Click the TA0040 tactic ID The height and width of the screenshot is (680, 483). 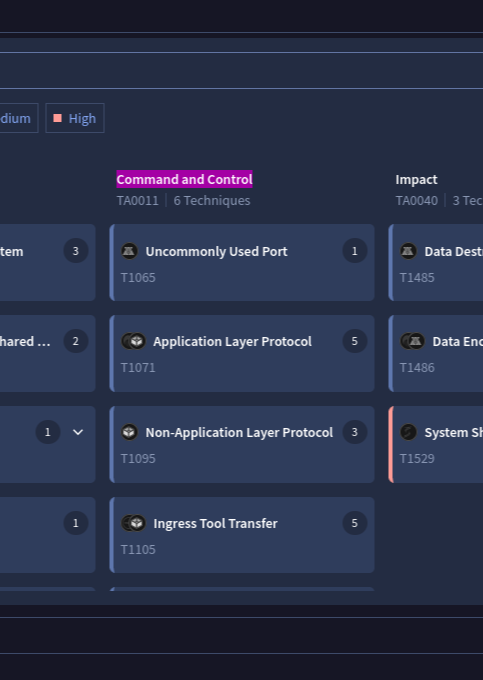(416, 200)
